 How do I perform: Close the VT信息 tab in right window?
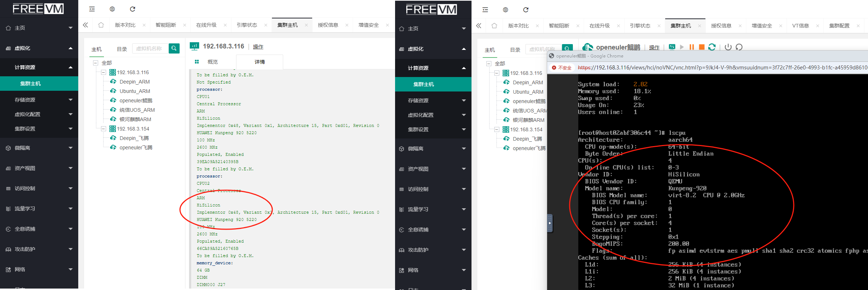tap(818, 26)
